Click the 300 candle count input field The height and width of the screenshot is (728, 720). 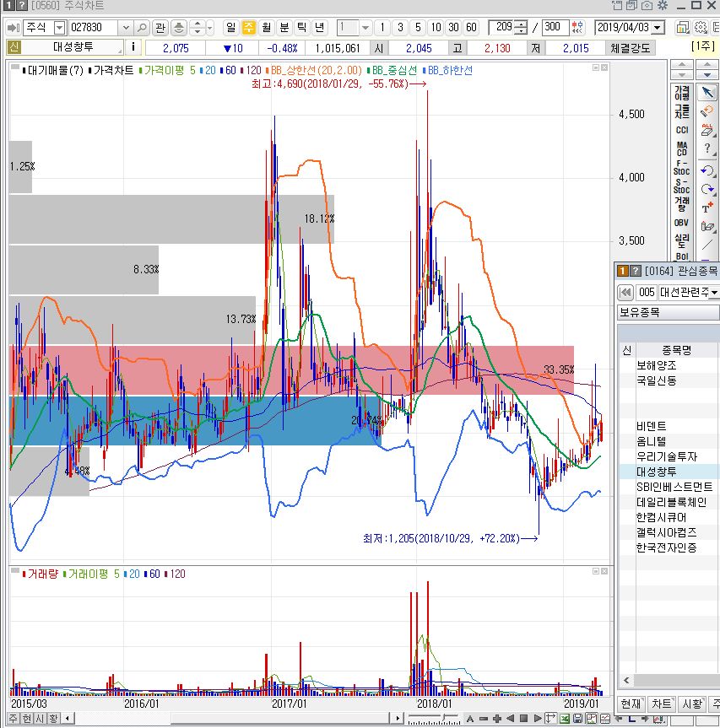click(555, 27)
